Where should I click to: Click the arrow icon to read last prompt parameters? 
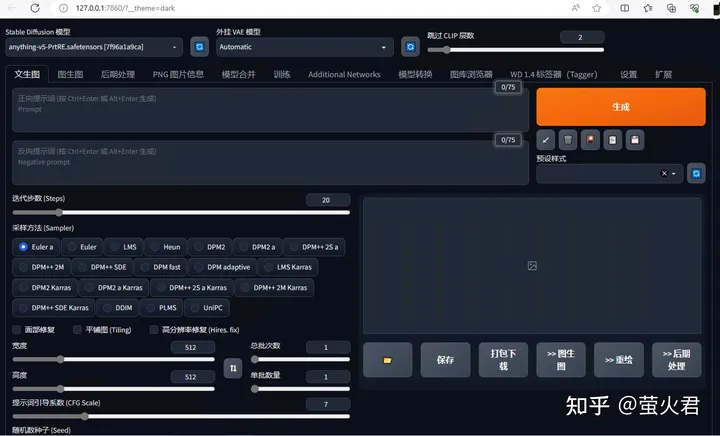546,140
